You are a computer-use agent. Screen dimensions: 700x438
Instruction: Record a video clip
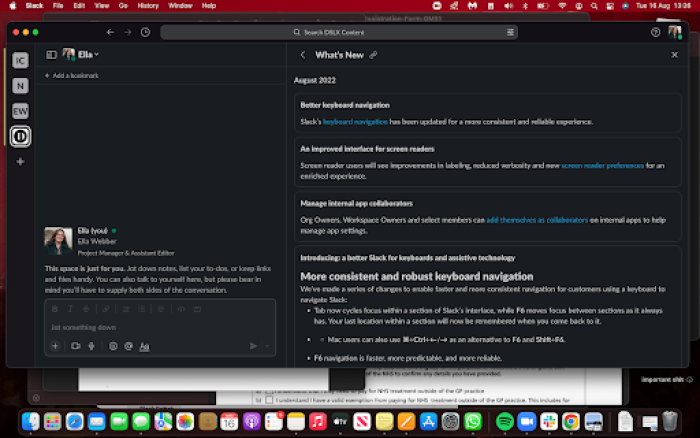75,346
